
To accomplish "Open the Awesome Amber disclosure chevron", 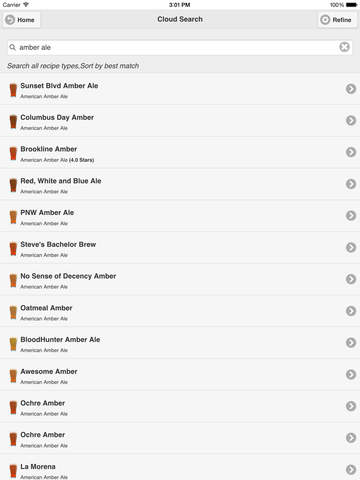I will tap(351, 374).
